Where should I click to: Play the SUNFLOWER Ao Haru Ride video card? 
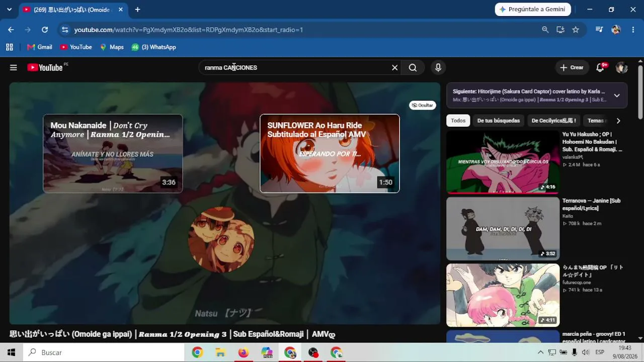tap(330, 153)
